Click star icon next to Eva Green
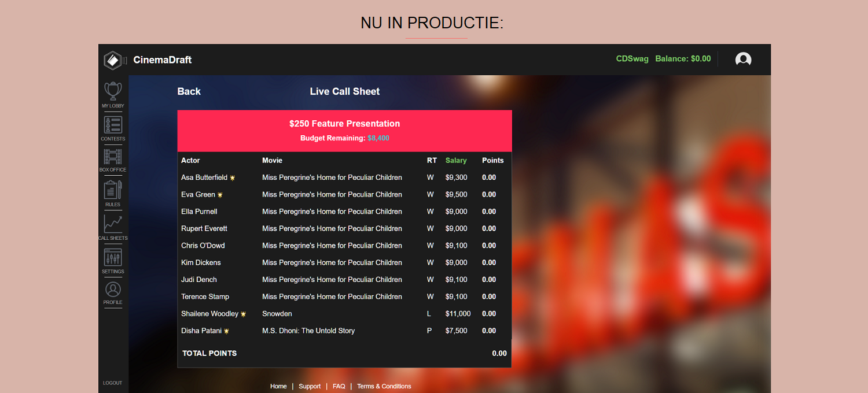Viewport: 868px width, 393px height. 220,195
